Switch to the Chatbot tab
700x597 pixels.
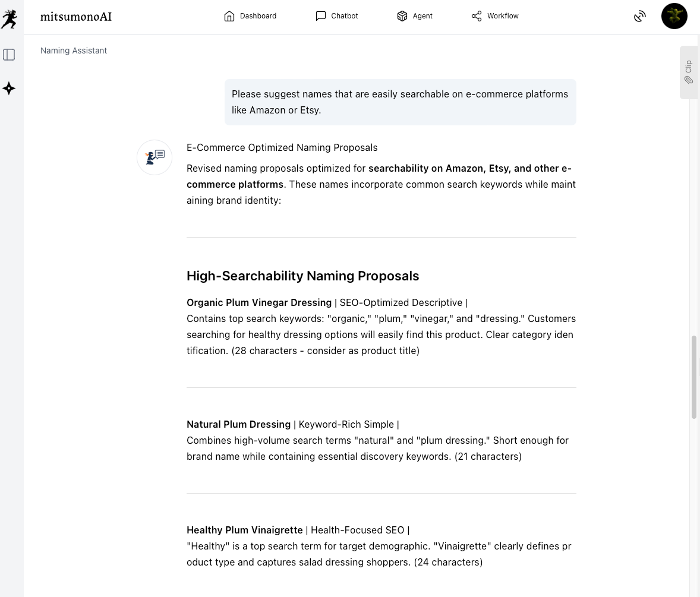(x=336, y=16)
